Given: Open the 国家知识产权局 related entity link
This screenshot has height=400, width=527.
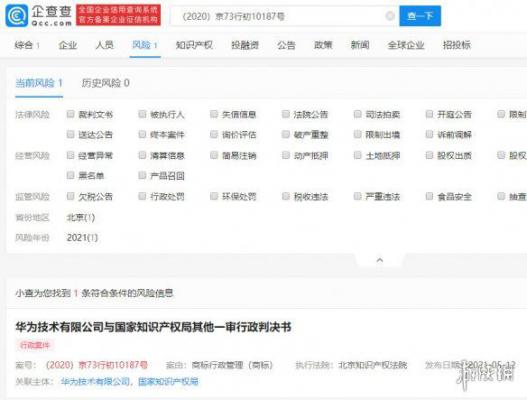Looking at the screenshot, I should click(x=168, y=382).
